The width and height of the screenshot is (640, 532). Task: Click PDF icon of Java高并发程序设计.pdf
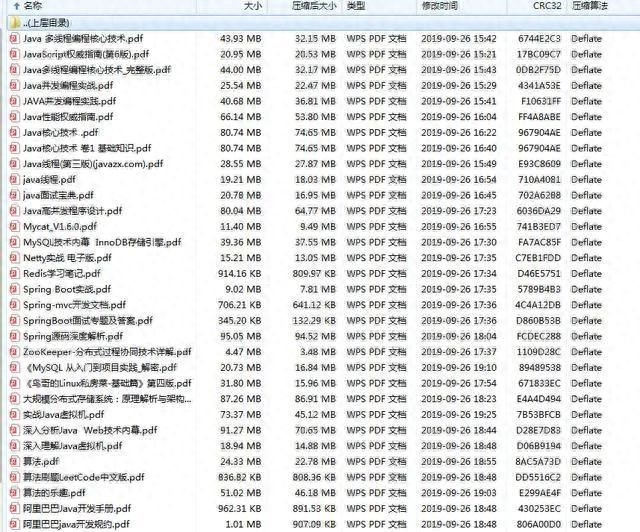point(14,211)
